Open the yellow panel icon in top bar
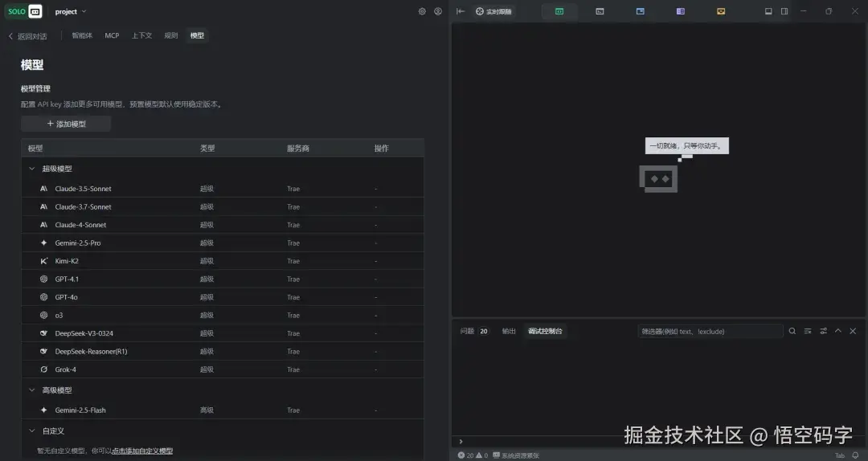The image size is (868, 461). (721, 11)
